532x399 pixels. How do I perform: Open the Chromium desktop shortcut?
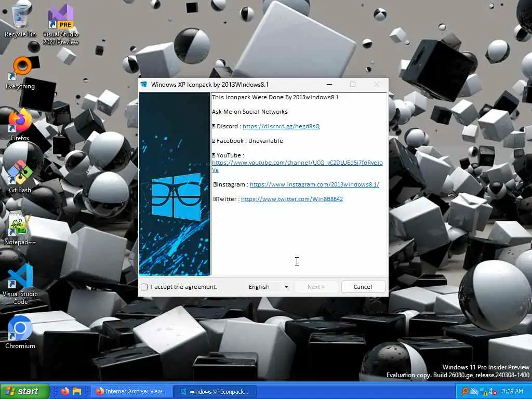(x=20, y=332)
